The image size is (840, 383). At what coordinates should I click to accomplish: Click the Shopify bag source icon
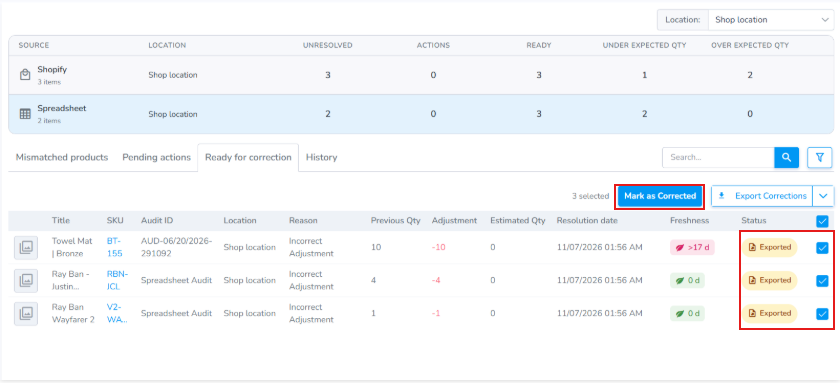click(x=25, y=75)
